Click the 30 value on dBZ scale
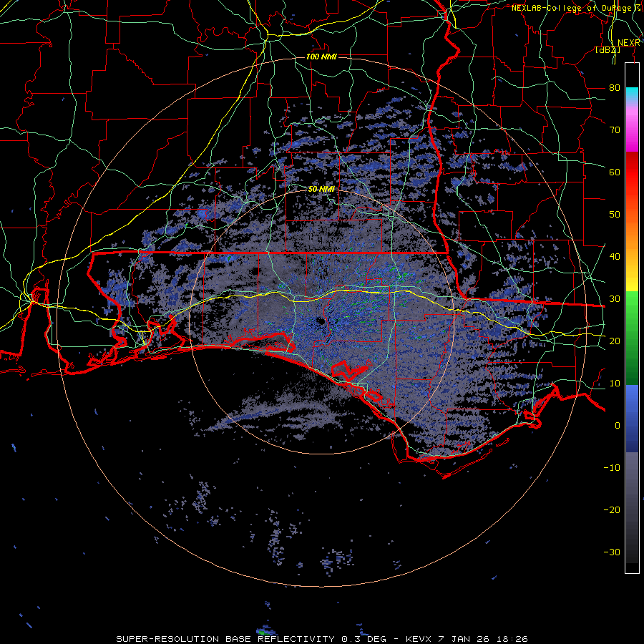 (x=615, y=299)
